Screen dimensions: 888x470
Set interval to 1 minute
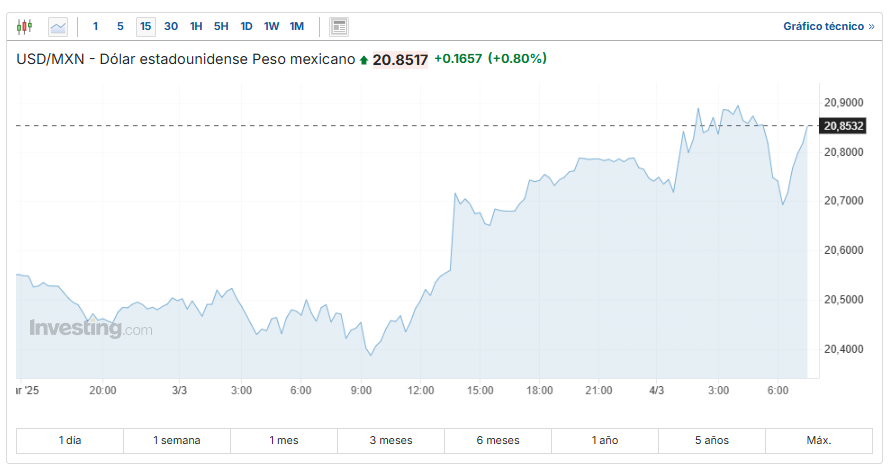click(96, 27)
